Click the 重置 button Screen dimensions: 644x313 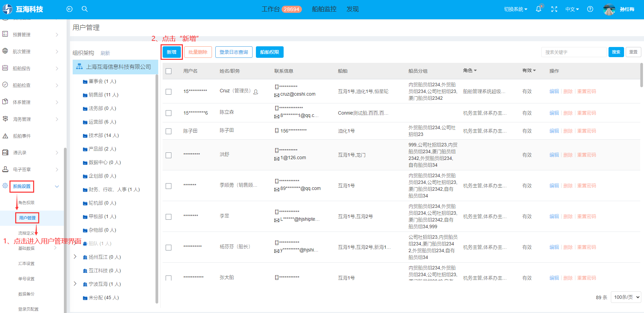pyautogui.click(x=634, y=52)
